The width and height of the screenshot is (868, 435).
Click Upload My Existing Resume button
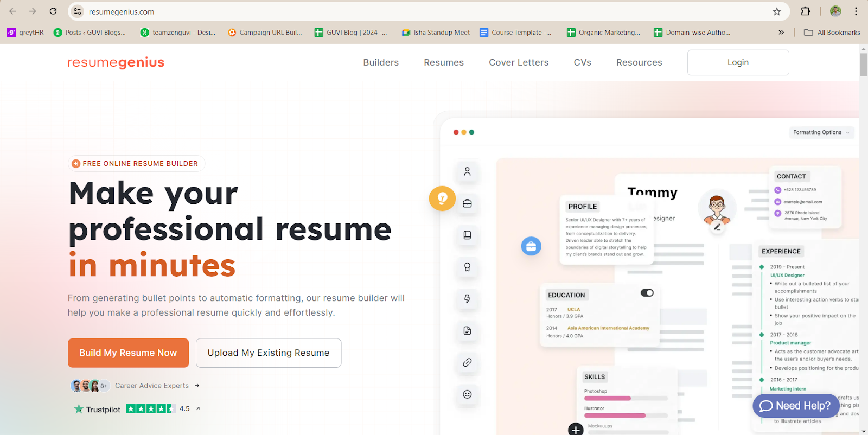coord(269,353)
